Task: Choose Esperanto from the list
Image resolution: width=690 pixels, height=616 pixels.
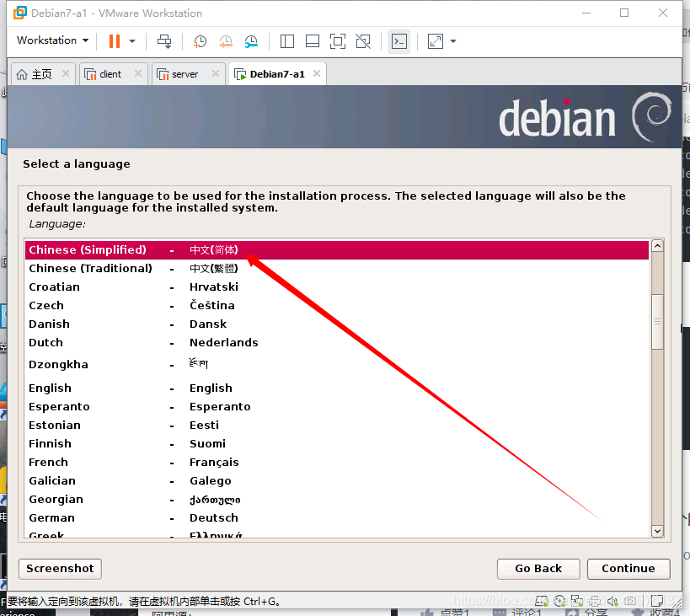Action: click(337, 406)
